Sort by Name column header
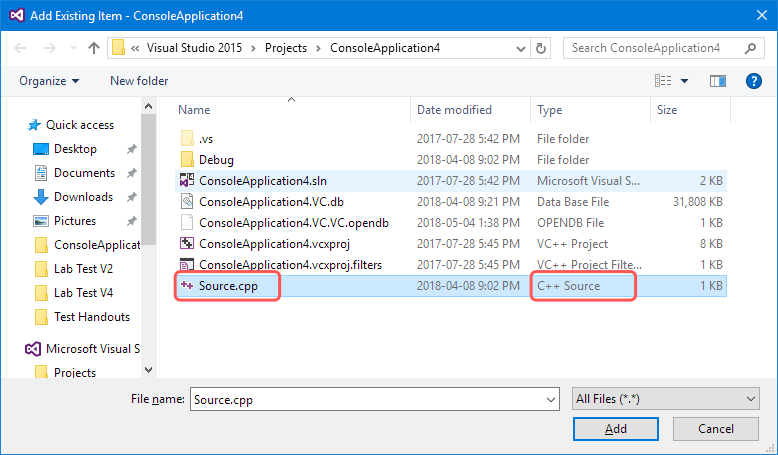The height and width of the screenshot is (455, 778). [x=194, y=110]
